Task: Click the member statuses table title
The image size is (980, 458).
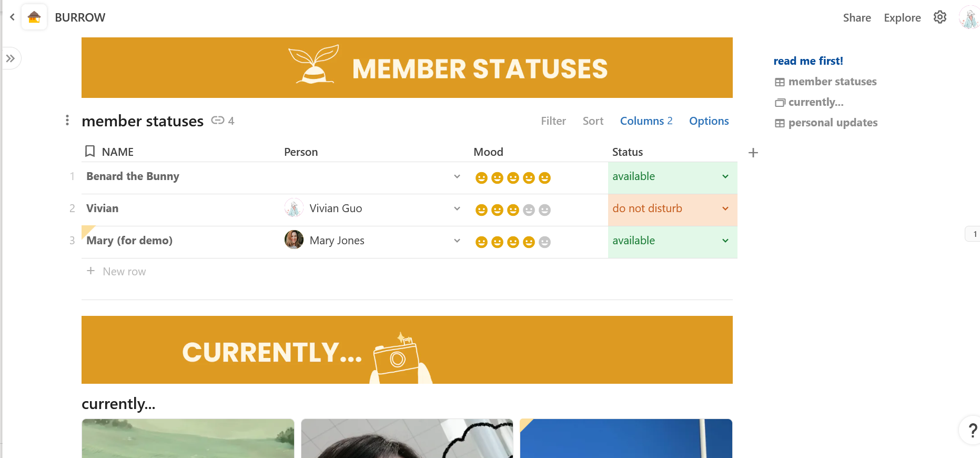Action: (143, 121)
